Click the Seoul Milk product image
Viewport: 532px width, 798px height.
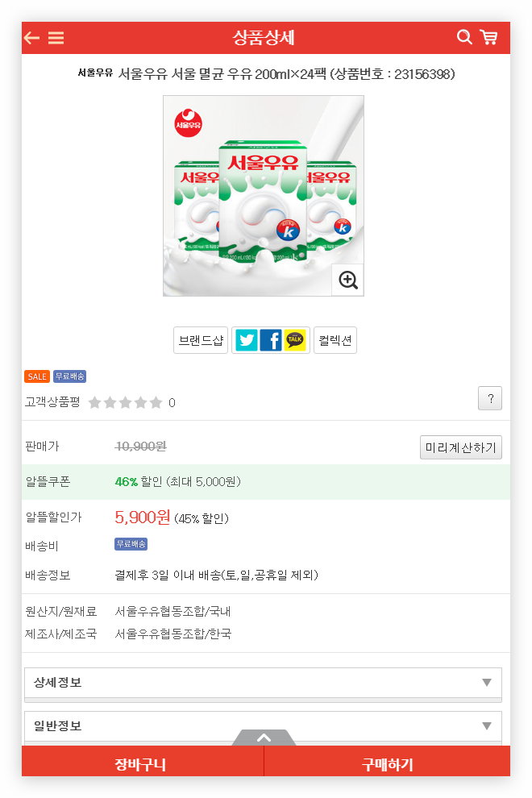263,195
